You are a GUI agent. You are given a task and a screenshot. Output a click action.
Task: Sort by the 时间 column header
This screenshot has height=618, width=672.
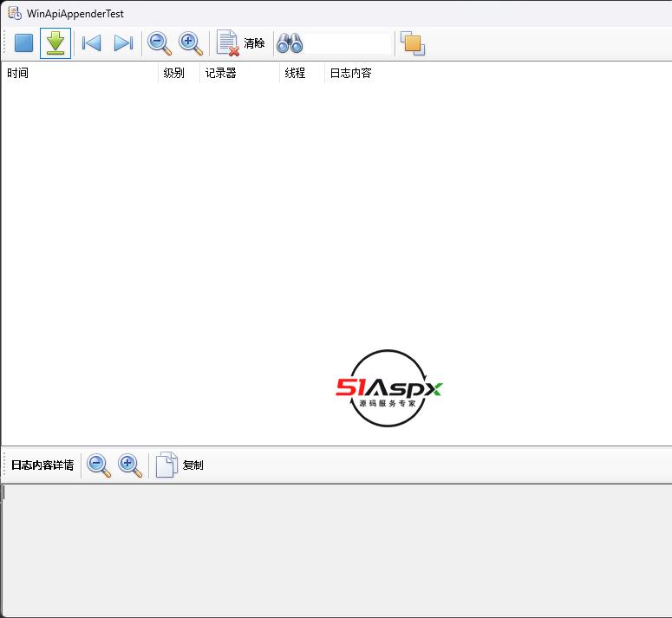tap(80, 73)
